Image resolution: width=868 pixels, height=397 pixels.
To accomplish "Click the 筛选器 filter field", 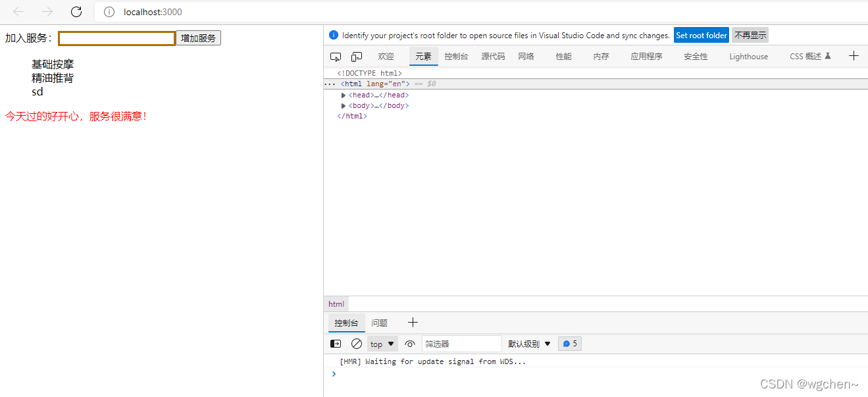I will (x=461, y=344).
